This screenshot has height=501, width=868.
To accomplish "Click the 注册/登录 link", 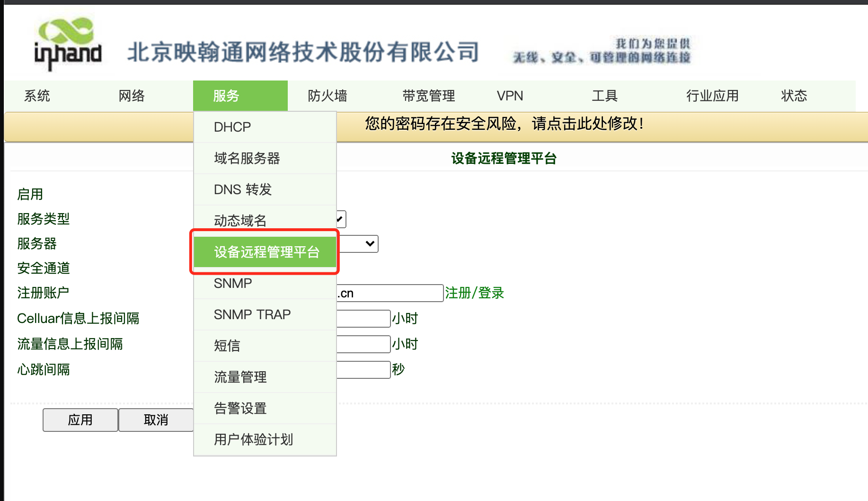I will (474, 293).
